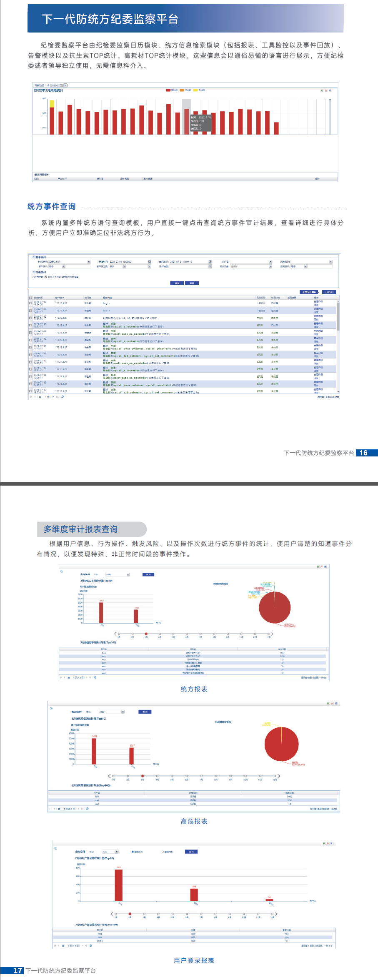Click 文件导出 button above event table

tap(329, 292)
